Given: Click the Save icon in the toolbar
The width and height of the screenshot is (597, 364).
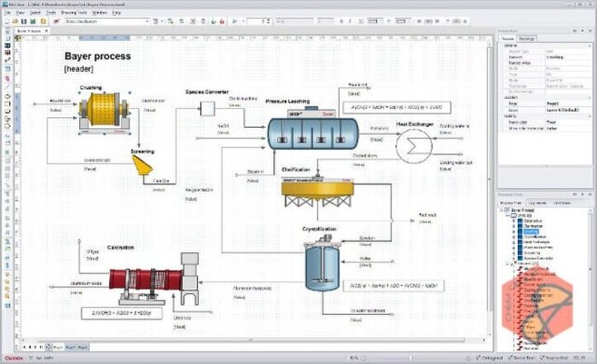Looking at the screenshot, I should tap(24, 21).
